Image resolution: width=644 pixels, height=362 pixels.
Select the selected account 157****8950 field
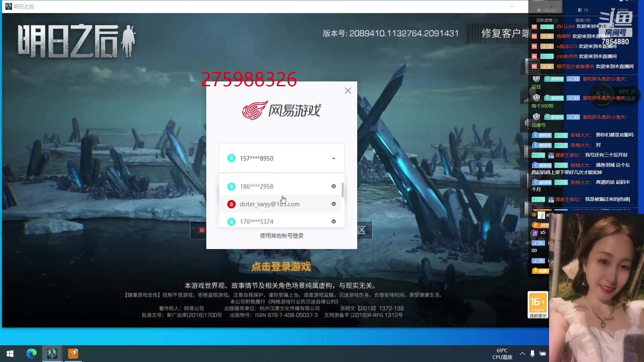tap(281, 158)
